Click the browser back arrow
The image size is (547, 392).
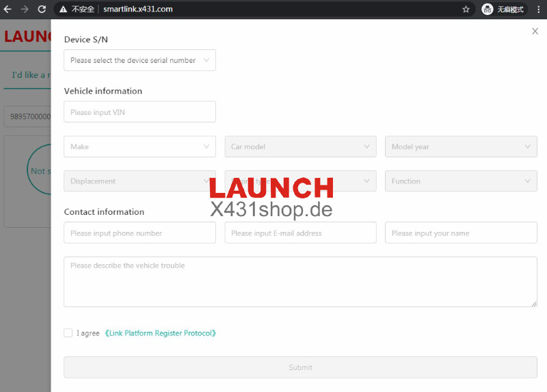coord(8,10)
